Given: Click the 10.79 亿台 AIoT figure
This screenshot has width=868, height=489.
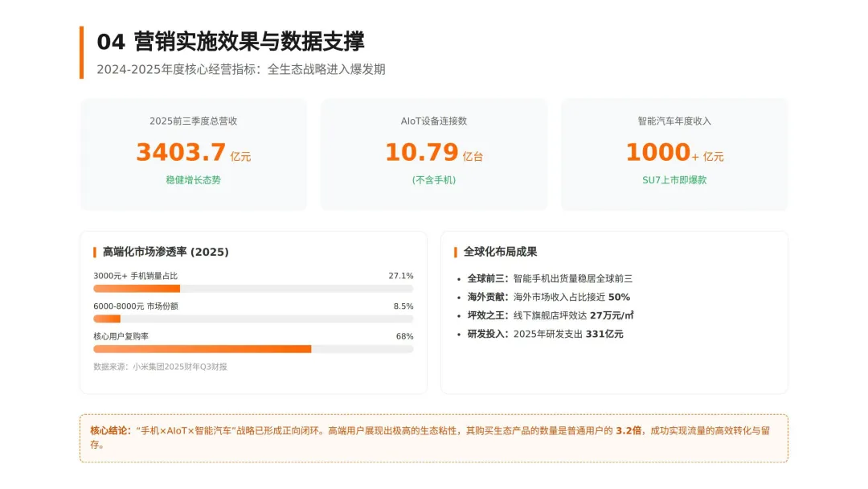Looking at the screenshot, I should [434, 152].
